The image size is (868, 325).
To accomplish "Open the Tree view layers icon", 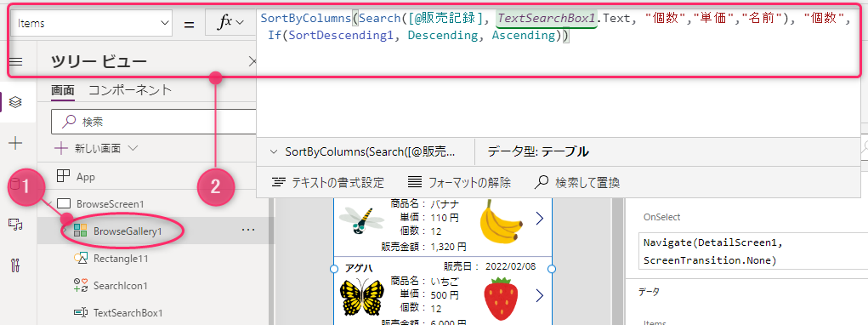I will 16,102.
